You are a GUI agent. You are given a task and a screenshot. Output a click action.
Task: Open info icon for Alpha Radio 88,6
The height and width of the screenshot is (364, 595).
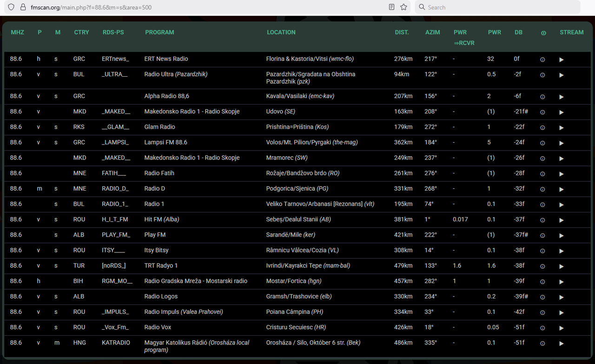point(542,97)
